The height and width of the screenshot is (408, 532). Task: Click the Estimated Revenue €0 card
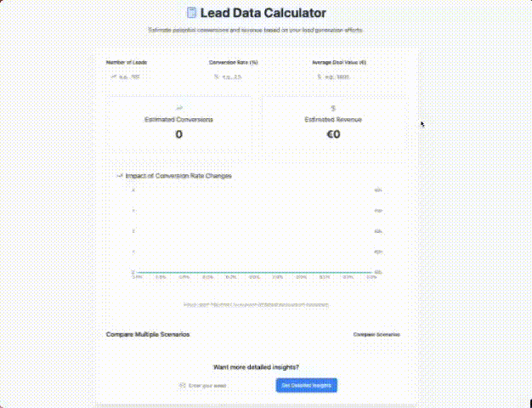333,125
